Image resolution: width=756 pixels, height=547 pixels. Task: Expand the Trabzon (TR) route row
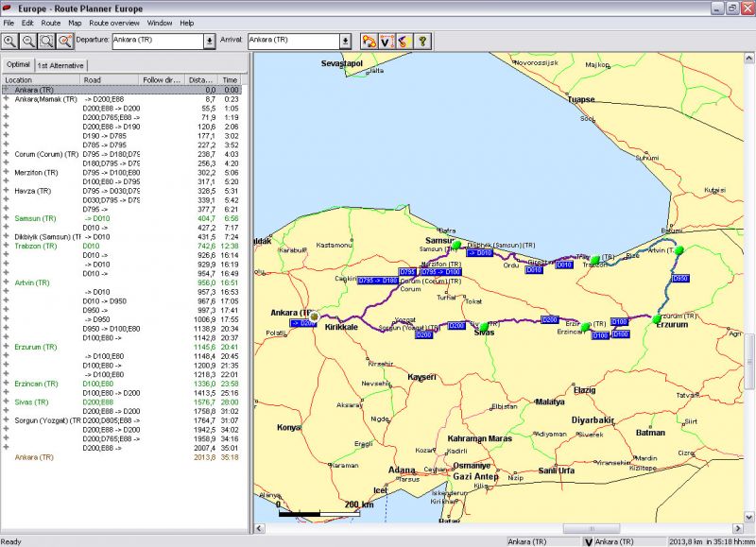6,246
